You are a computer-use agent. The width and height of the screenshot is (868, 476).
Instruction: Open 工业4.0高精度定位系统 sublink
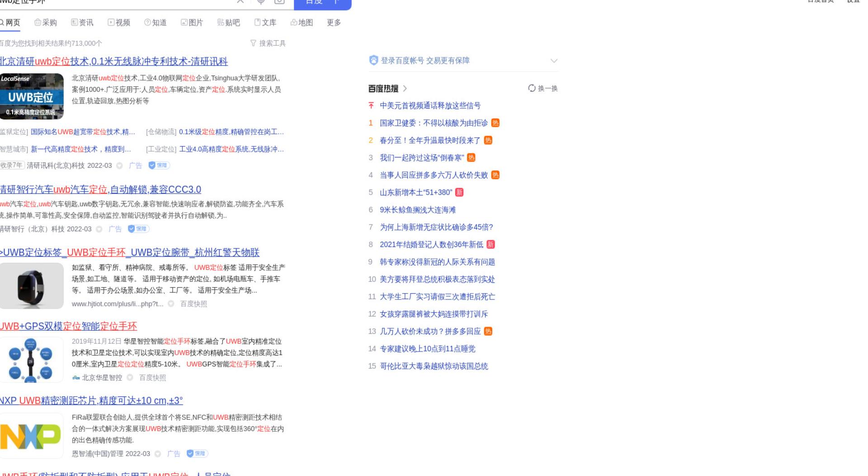[x=231, y=149]
